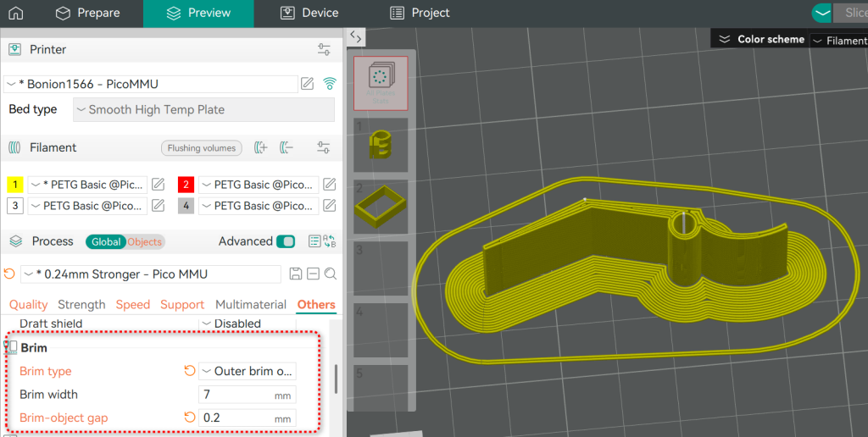Screen dimensions: 868x437
Task: Add a filament slot
Action: coord(261,147)
